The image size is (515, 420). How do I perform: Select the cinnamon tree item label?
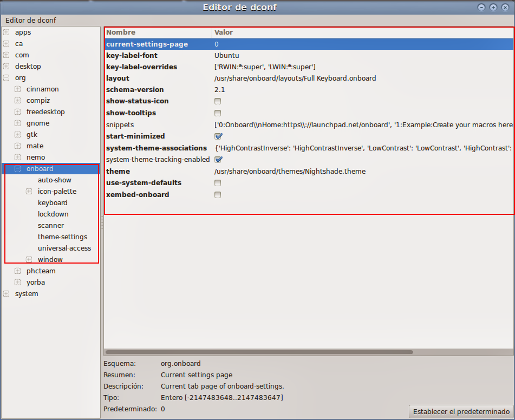tap(43, 89)
